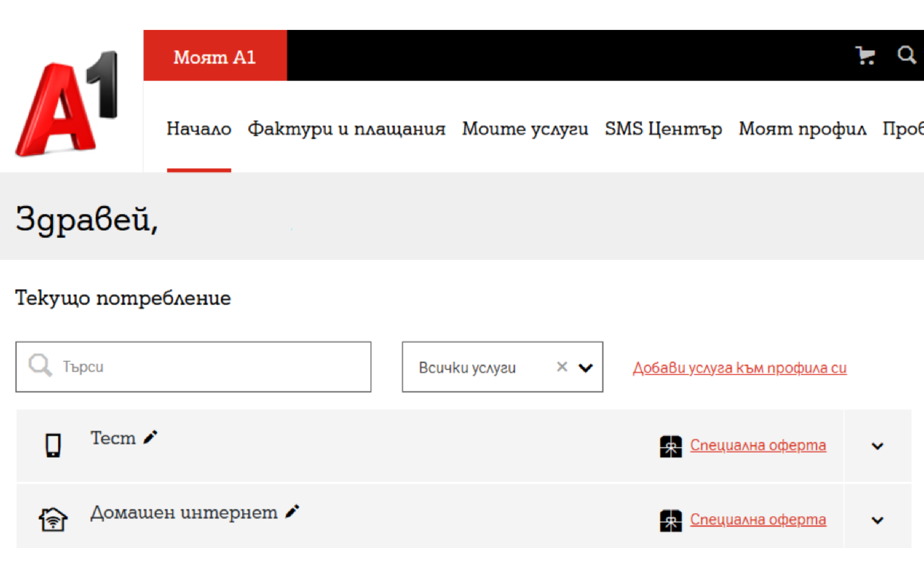924x578 pixels.
Task: Expand the Домашен интернет row
Action: [x=877, y=520]
